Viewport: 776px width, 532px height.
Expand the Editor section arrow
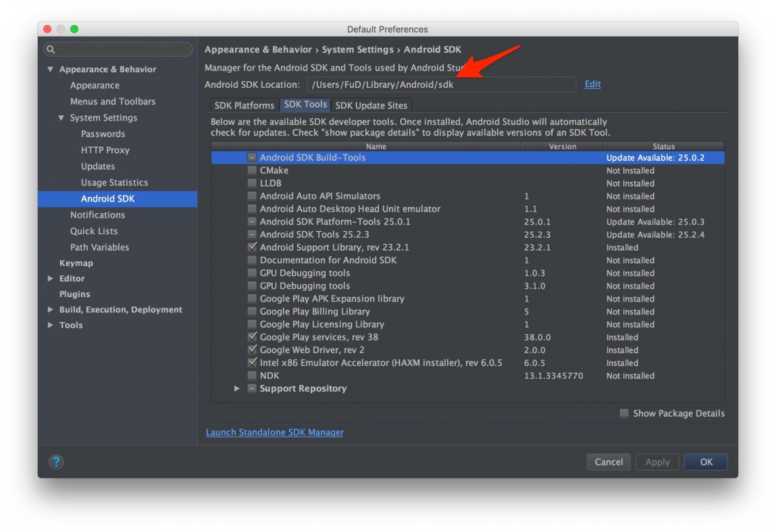coord(51,279)
